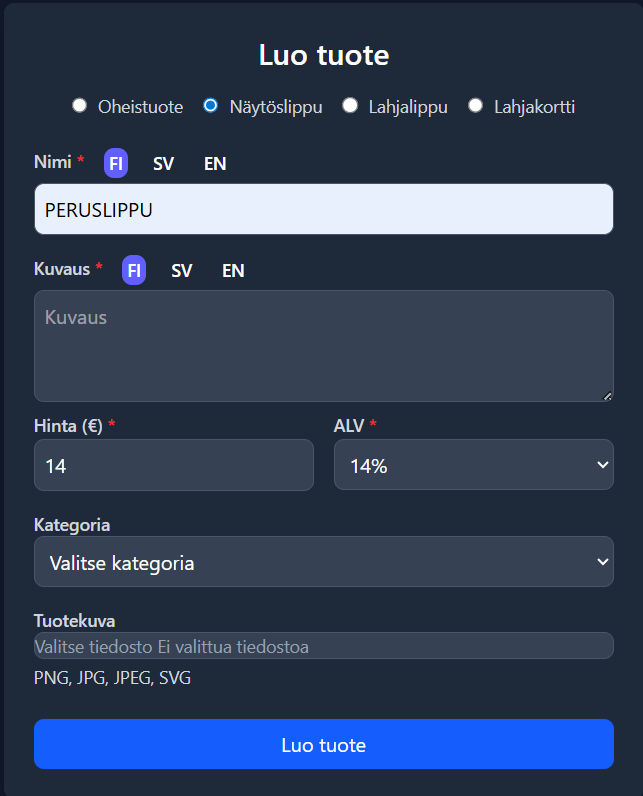Switch Nimi field language to EN
Screen dimensions: 643x796
tap(215, 163)
